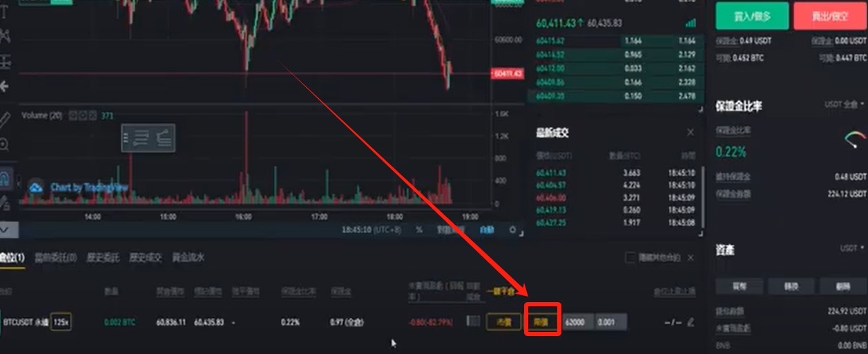The width and height of the screenshot is (868, 354).
Task: Click the limit close button highlighted in red
Action: [x=542, y=322]
